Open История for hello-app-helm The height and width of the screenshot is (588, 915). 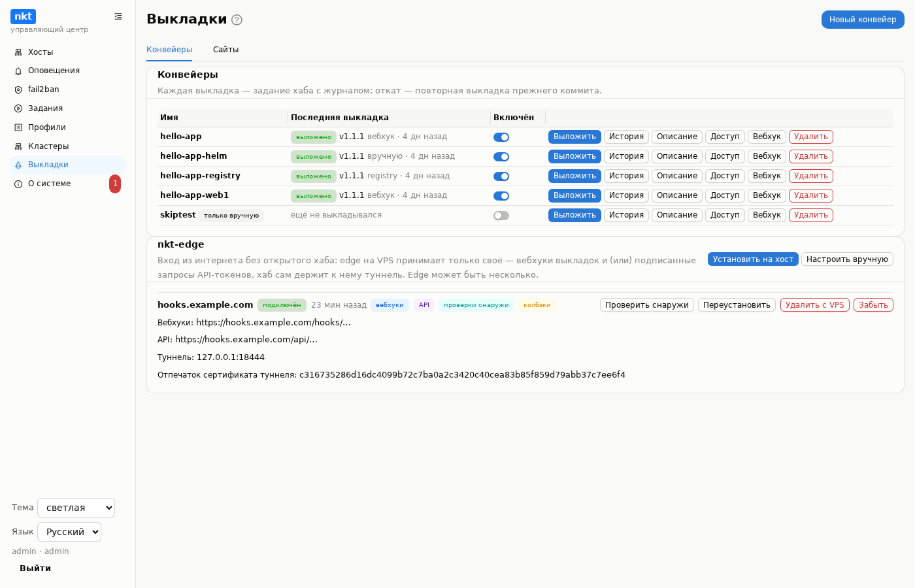(626, 156)
